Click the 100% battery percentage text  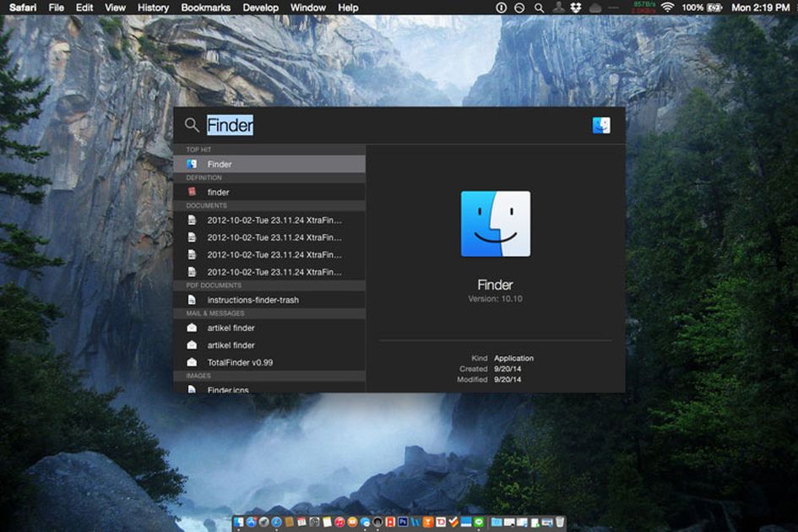[692, 8]
